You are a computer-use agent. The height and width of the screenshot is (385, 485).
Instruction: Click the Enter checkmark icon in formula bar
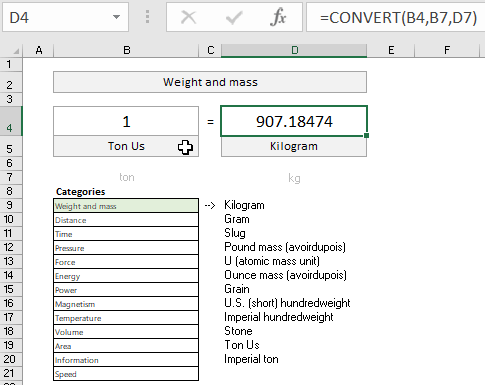coord(234,17)
